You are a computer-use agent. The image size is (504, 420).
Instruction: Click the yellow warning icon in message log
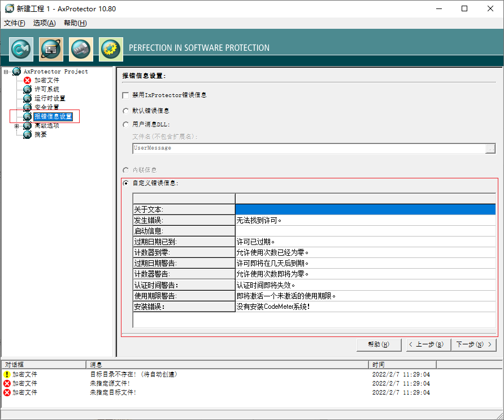click(7, 374)
